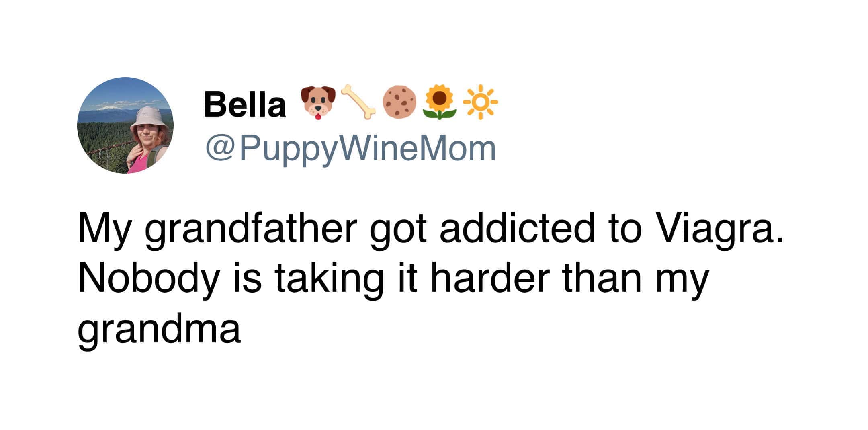Image resolution: width=868 pixels, height=430 pixels.
Task: Click the word "grandma" on the last line
Action: [x=160, y=330]
